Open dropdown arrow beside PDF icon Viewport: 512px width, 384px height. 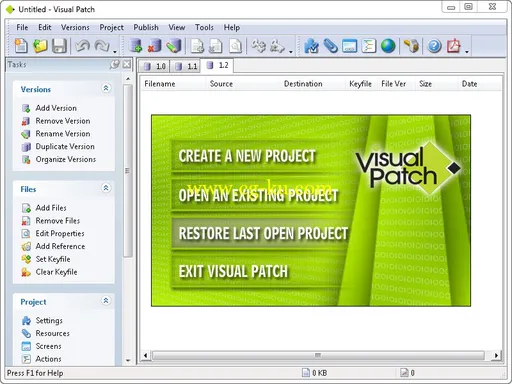467,52
